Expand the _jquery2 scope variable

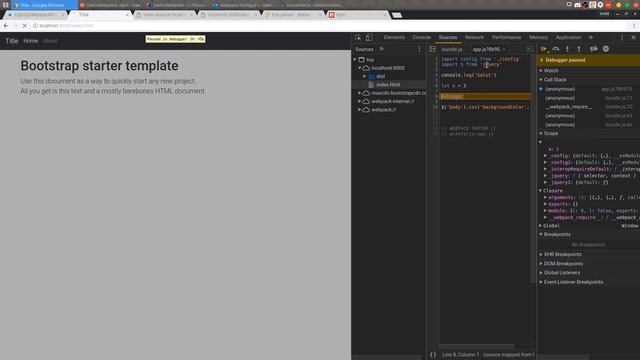(545, 182)
